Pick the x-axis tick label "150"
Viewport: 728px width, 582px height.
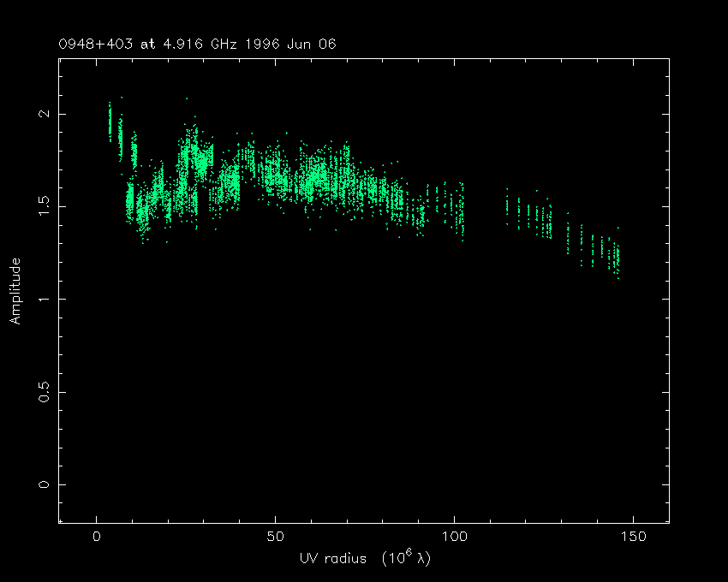pyautogui.click(x=633, y=537)
